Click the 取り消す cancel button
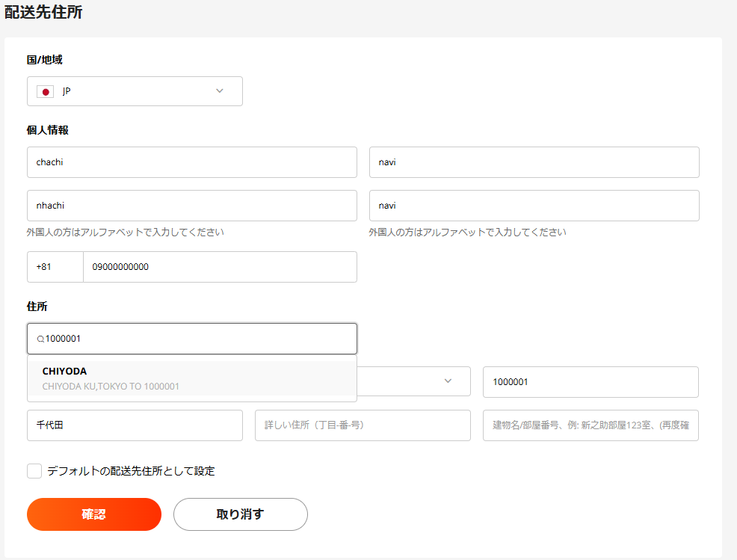737x560 pixels. coord(240,514)
